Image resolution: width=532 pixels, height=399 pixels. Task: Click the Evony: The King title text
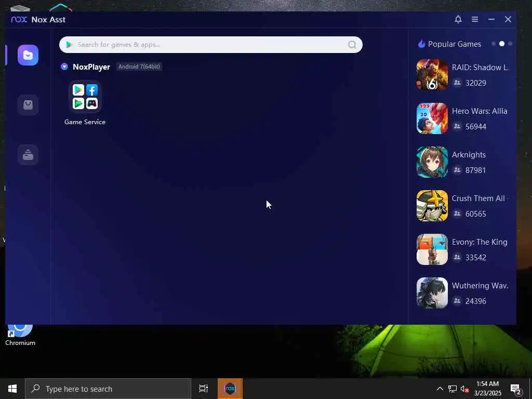(x=480, y=242)
